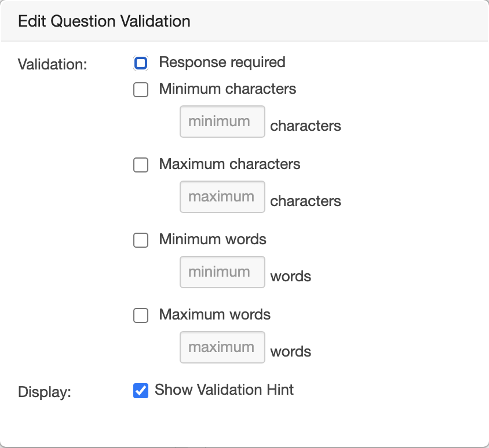Click the 'Maximum words' label text
Screen dimensions: 489x448
[215, 315]
